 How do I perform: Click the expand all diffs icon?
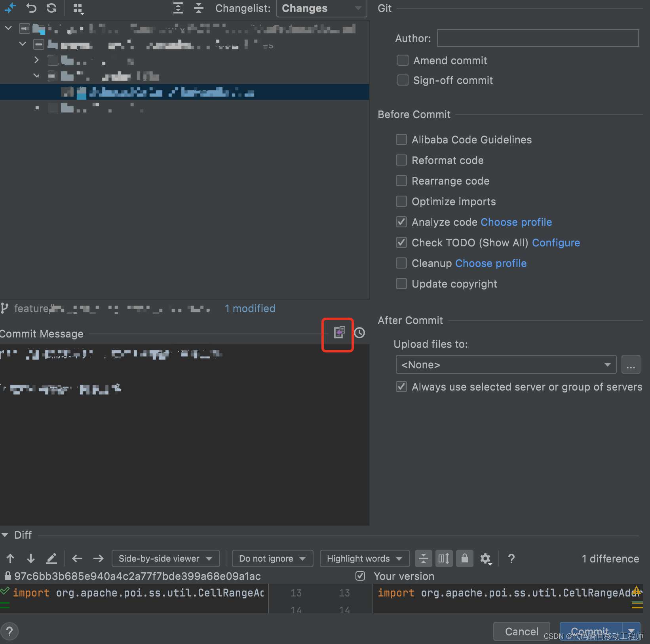tap(178, 8)
